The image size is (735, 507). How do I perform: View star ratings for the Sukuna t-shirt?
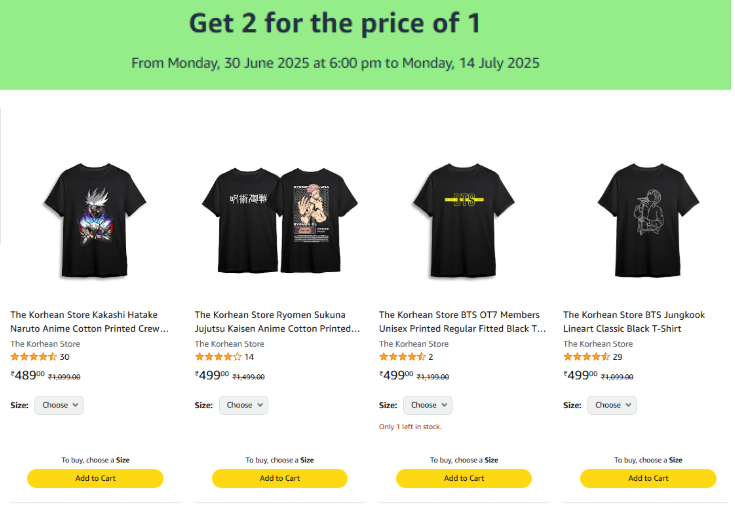217,357
